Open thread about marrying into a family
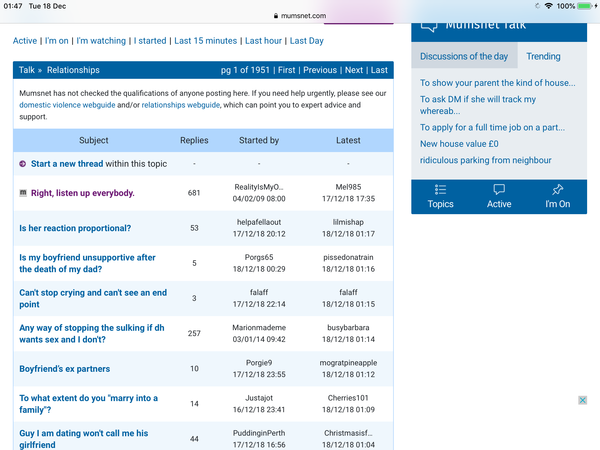600x450 pixels. [88, 404]
